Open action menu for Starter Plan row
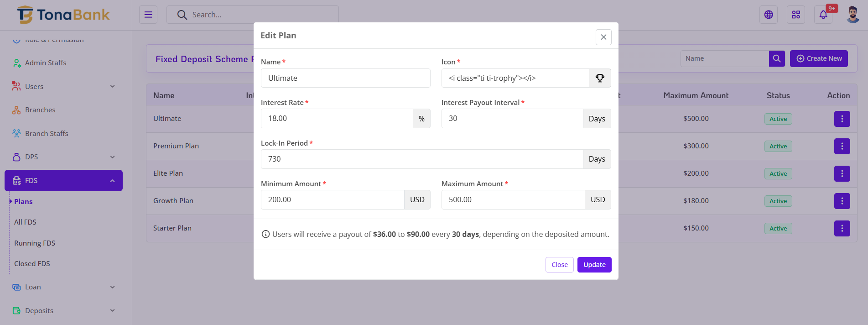This screenshot has width=868, height=325. pos(842,228)
